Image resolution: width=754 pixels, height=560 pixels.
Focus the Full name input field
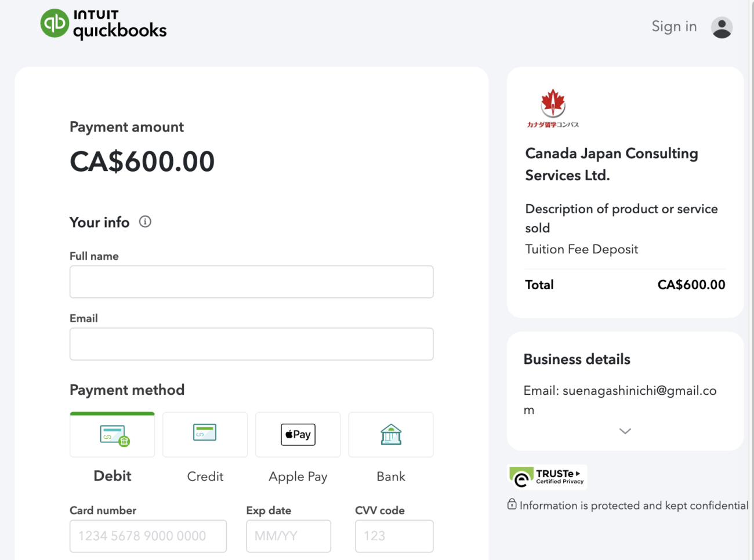(x=252, y=282)
